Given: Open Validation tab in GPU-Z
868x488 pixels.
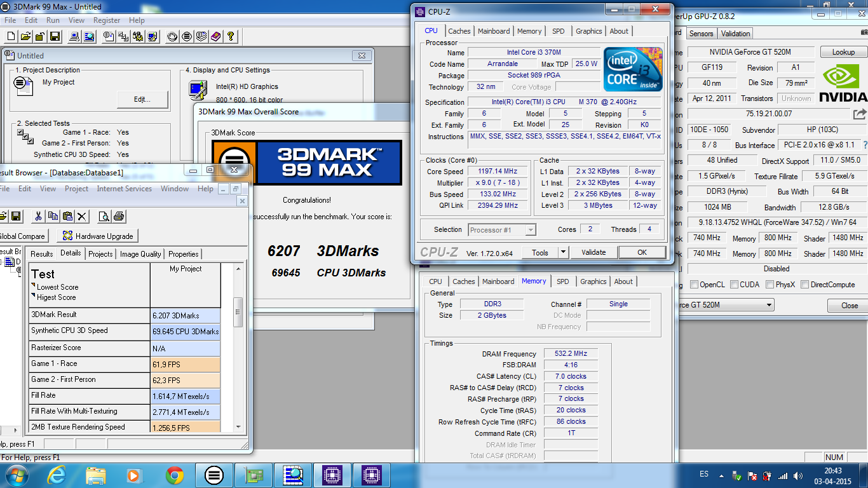Looking at the screenshot, I should pos(736,34).
